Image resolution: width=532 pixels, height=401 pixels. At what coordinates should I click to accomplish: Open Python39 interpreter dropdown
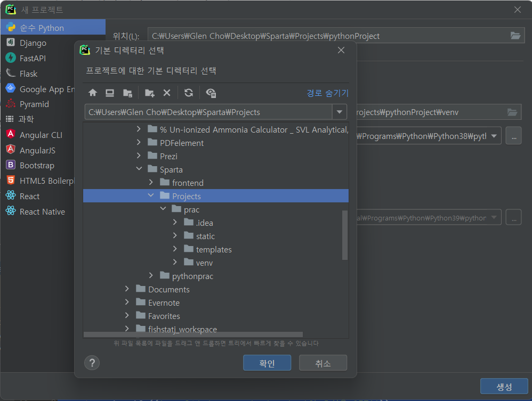pyautogui.click(x=494, y=217)
